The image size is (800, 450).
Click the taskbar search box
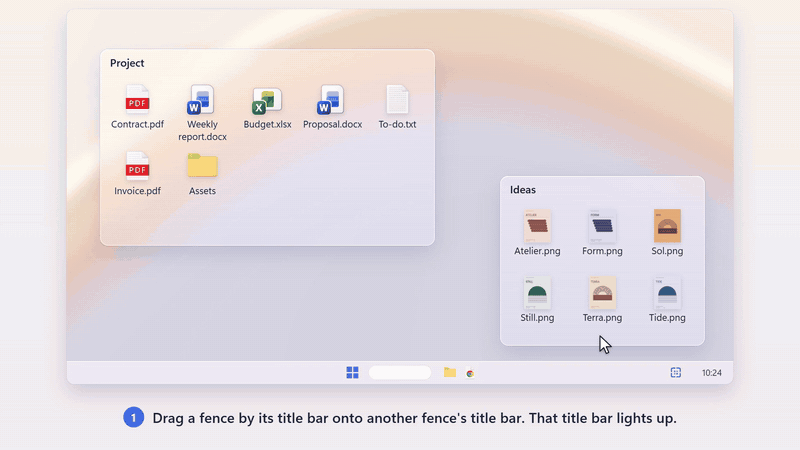[400, 372]
